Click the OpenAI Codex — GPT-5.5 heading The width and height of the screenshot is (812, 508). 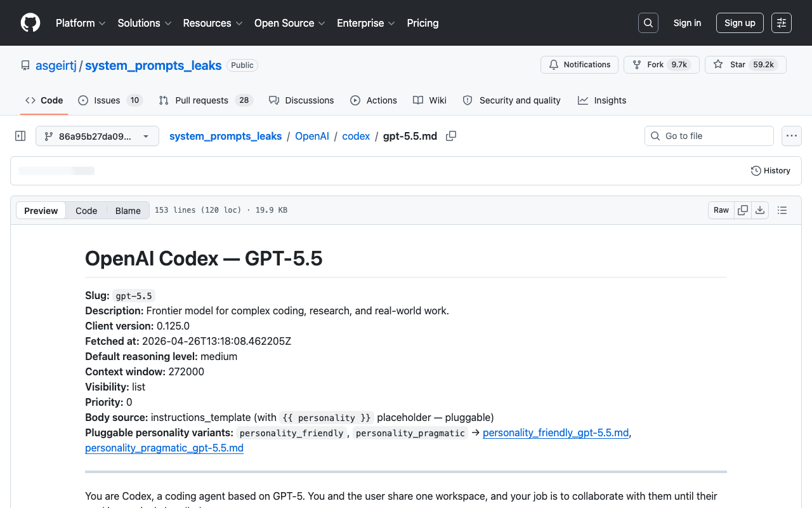204,258
